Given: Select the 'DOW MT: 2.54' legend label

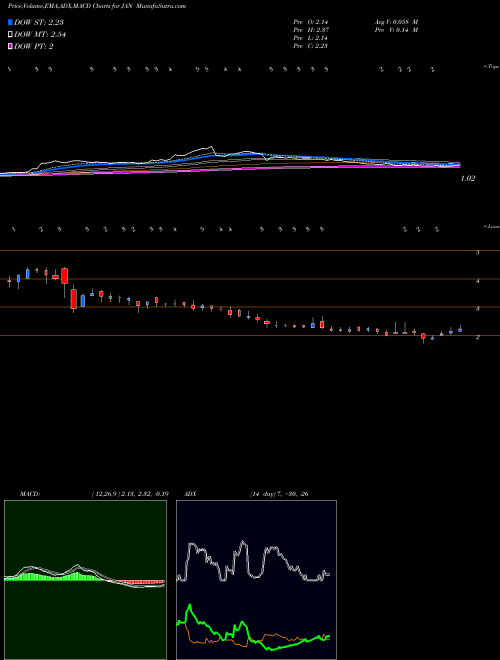Looking at the screenshot, I should click(40, 34).
